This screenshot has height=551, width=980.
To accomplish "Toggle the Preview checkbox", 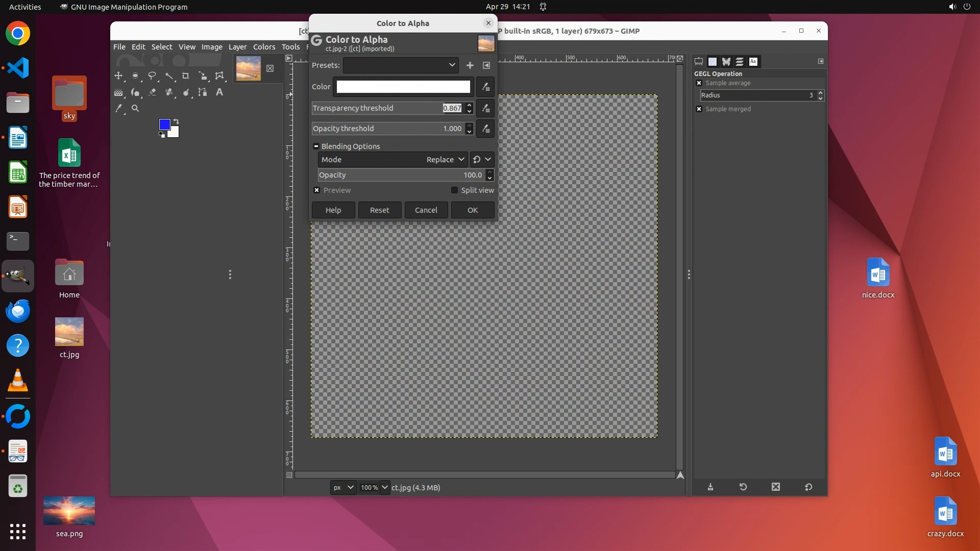I will click(x=317, y=190).
